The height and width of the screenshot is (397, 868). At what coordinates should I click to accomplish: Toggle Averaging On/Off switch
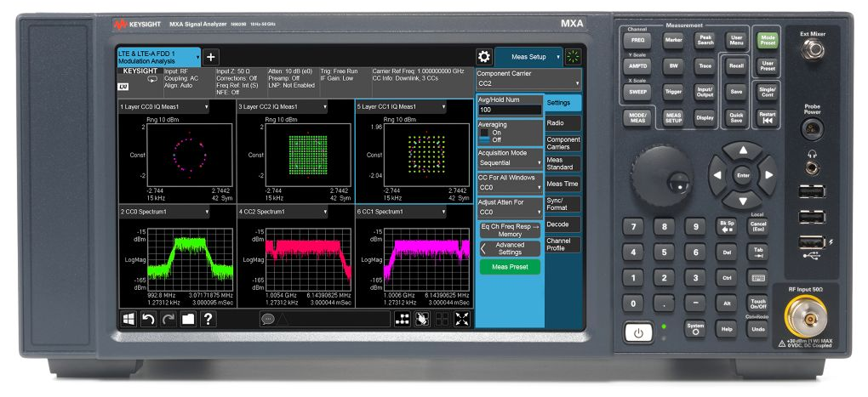tap(484, 136)
